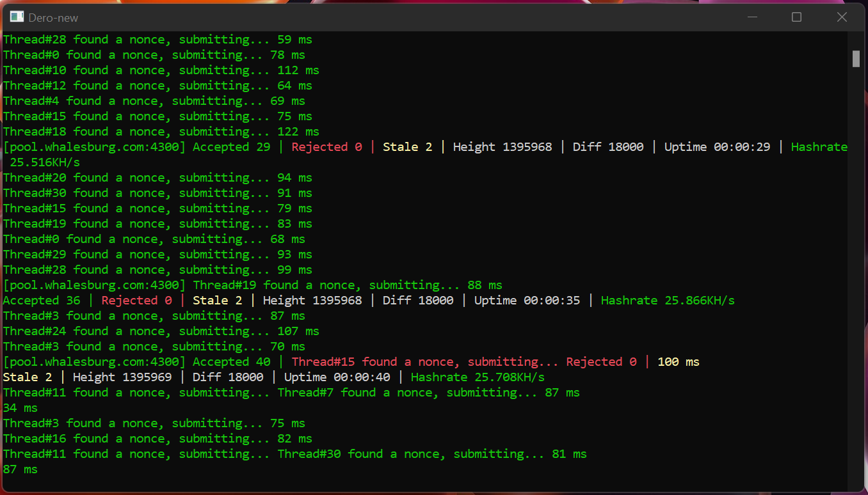The width and height of the screenshot is (868, 495).
Task: Click the Thread#19 88 ms line
Action: pos(348,285)
